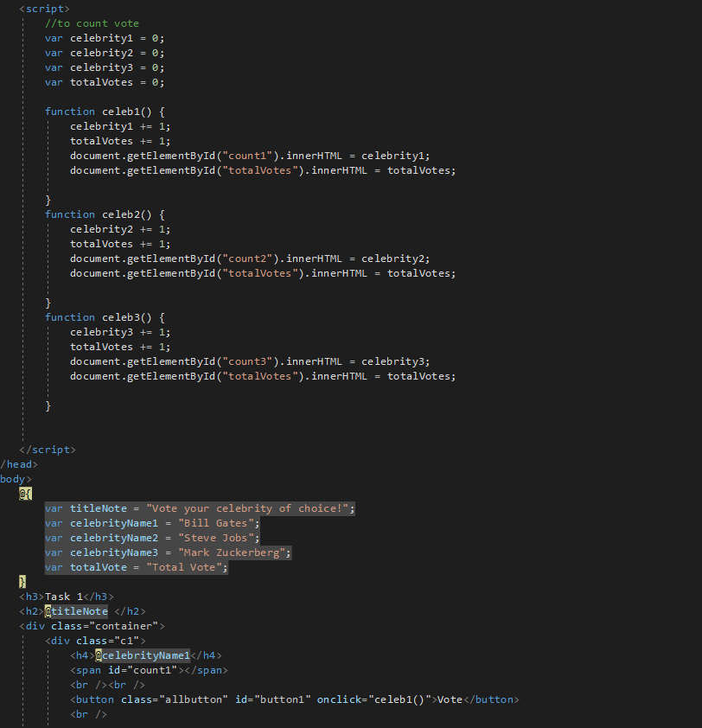Image resolution: width=702 pixels, height=728 pixels.
Task: Click the 'class="allbutton"' attribute
Action: coord(174,699)
